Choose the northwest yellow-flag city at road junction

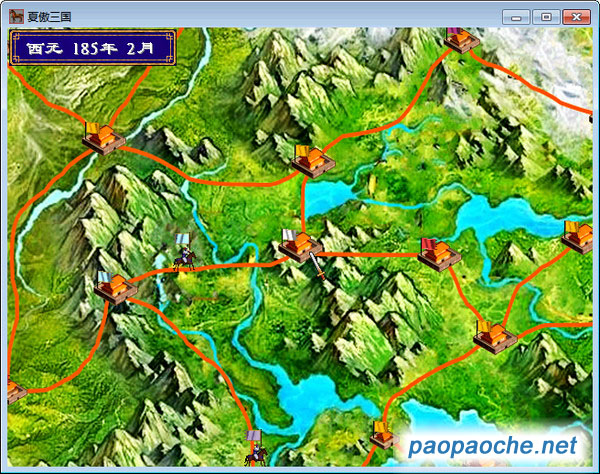pos(103,138)
